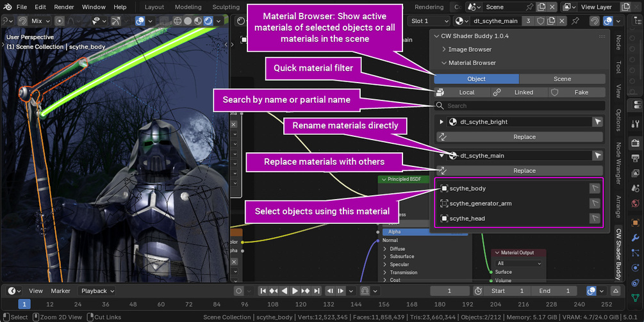This screenshot has height=322, width=644.
Task: Toggle the Linked material filter
Action: click(519, 92)
